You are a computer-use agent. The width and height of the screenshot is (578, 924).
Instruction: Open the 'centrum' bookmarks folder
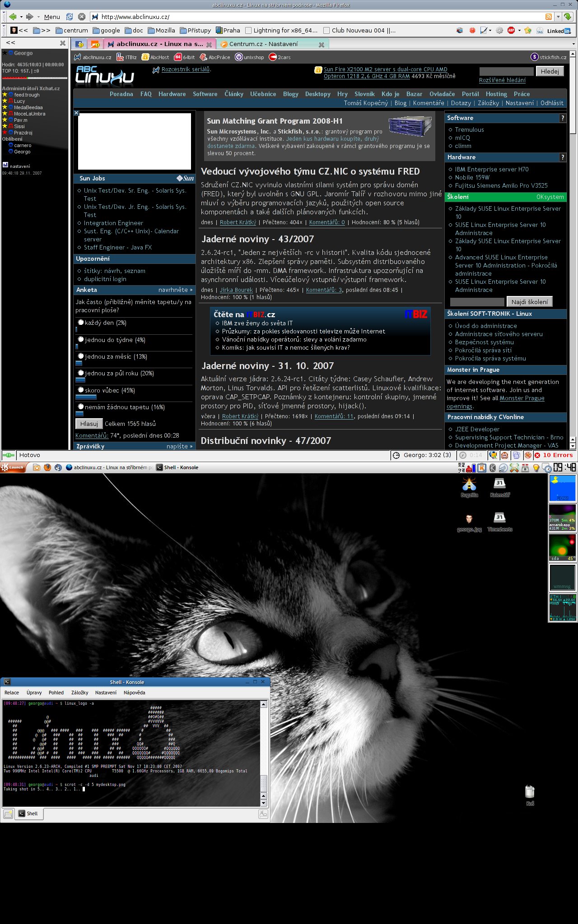pyautogui.click(x=72, y=30)
